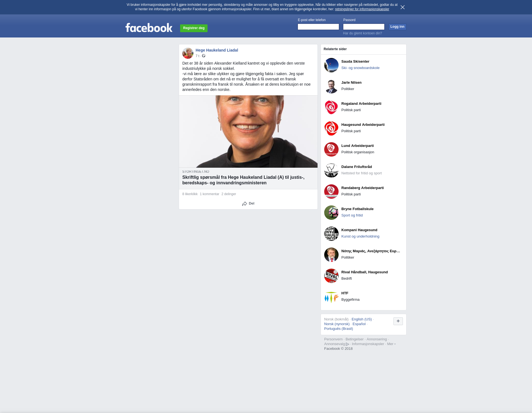
Task: Switch language to Português (Brasil)
Action: point(339,329)
